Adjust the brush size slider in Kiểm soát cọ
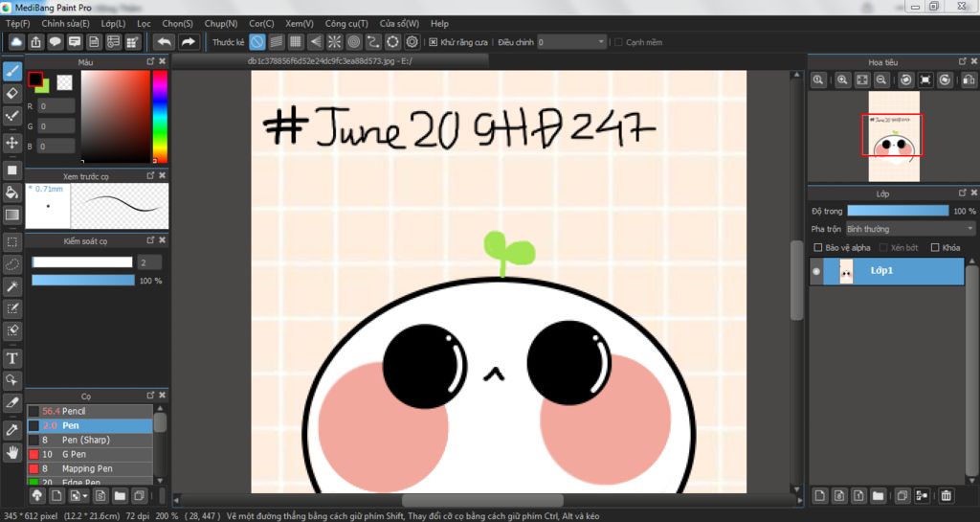Screen dimensions: 980x522 pyautogui.click(x=82, y=262)
